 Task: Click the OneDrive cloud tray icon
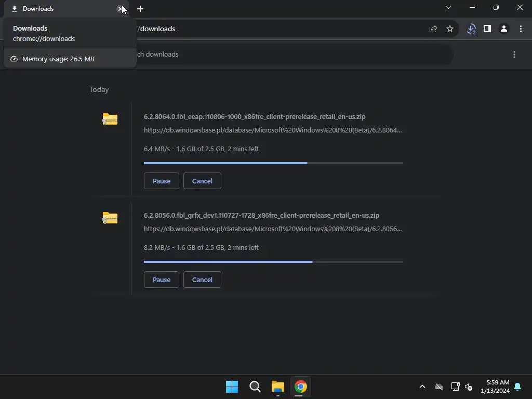439,387
